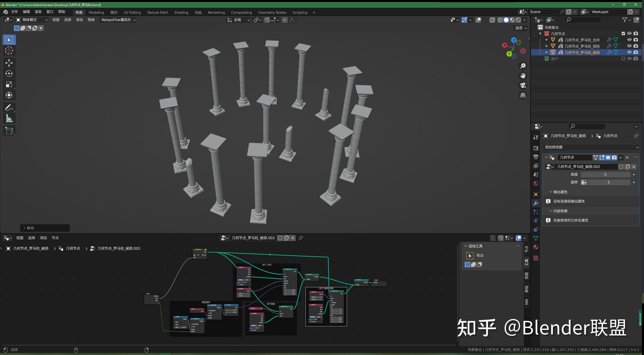Activate the 3D Cursor tool
This screenshot has height=355, width=644.
[9, 51]
